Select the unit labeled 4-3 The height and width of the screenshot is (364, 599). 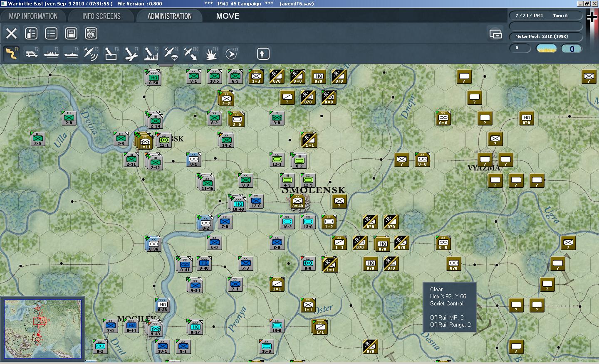pyautogui.click(x=287, y=181)
